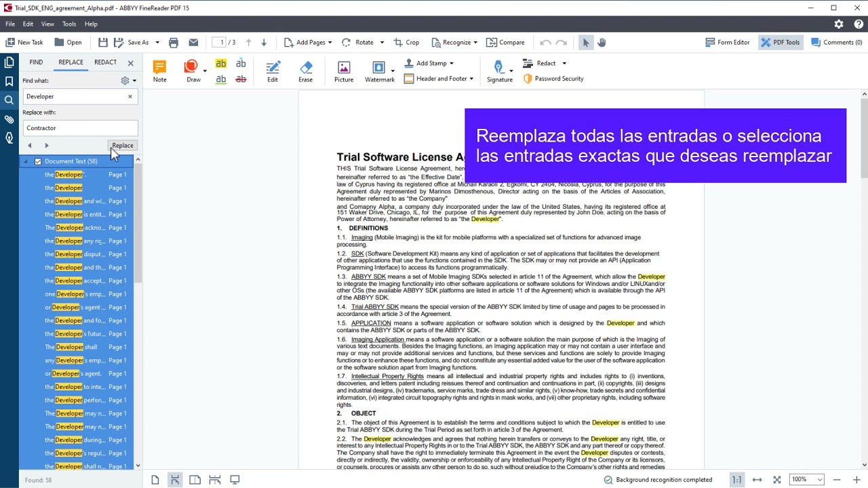Open Password Security settings

553,79
